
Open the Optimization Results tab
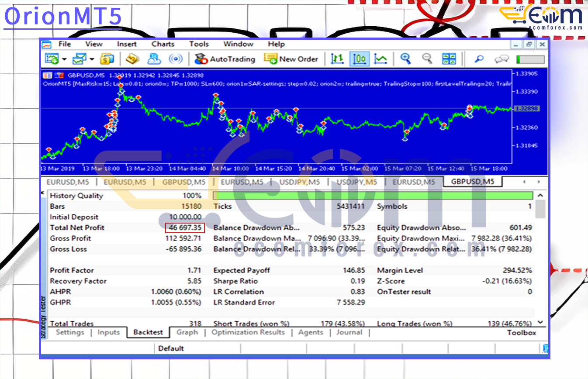pos(248,332)
